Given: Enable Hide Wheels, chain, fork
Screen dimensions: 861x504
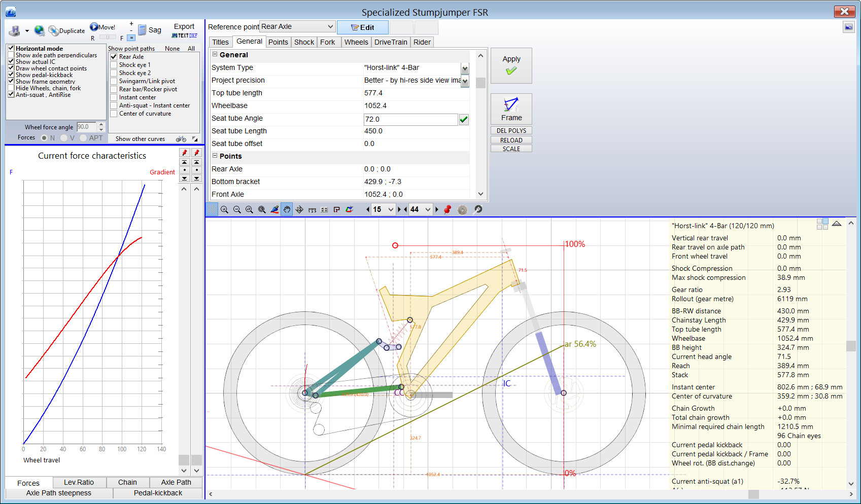Looking at the screenshot, I should coord(11,88).
